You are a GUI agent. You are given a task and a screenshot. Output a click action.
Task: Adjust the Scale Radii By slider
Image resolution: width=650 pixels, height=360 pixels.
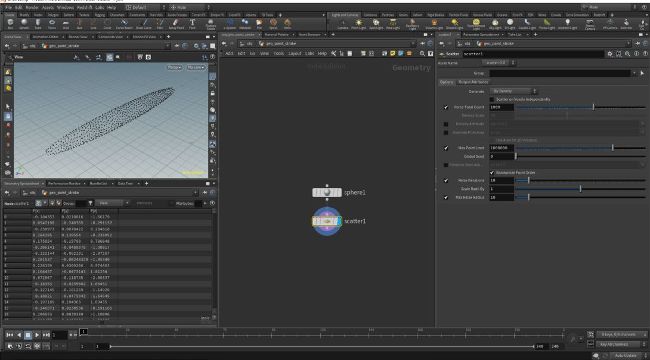pyautogui.click(x=580, y=189)
